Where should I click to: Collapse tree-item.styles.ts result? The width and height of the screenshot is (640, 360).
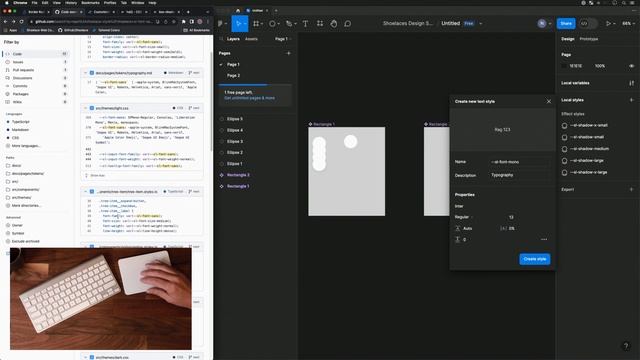[x=85, y=191]
